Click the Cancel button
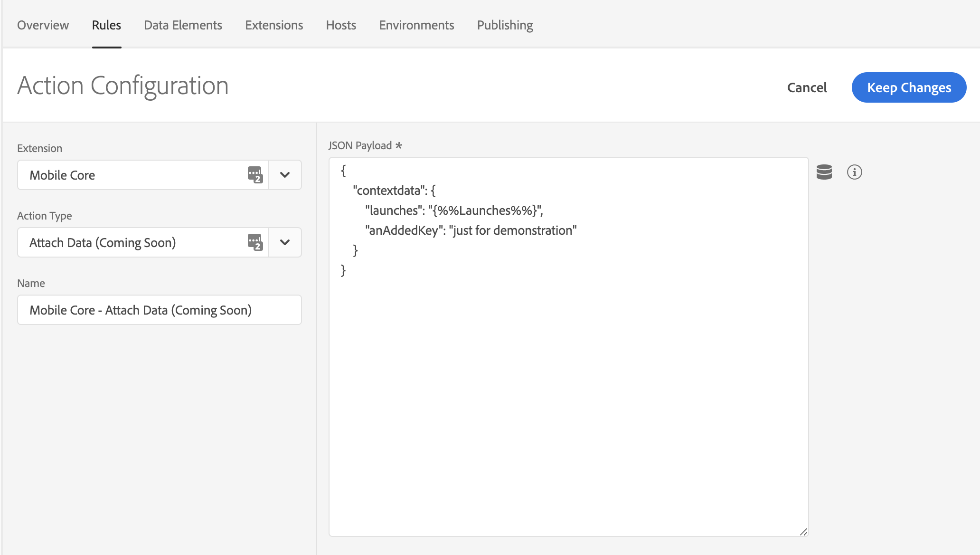 [807, 87]
